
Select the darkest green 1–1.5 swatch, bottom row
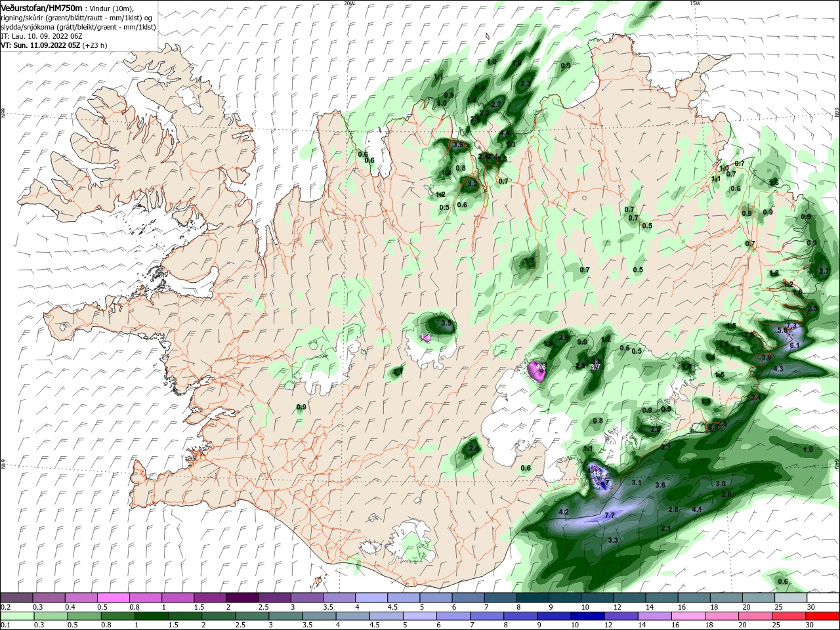coord(152,616)
